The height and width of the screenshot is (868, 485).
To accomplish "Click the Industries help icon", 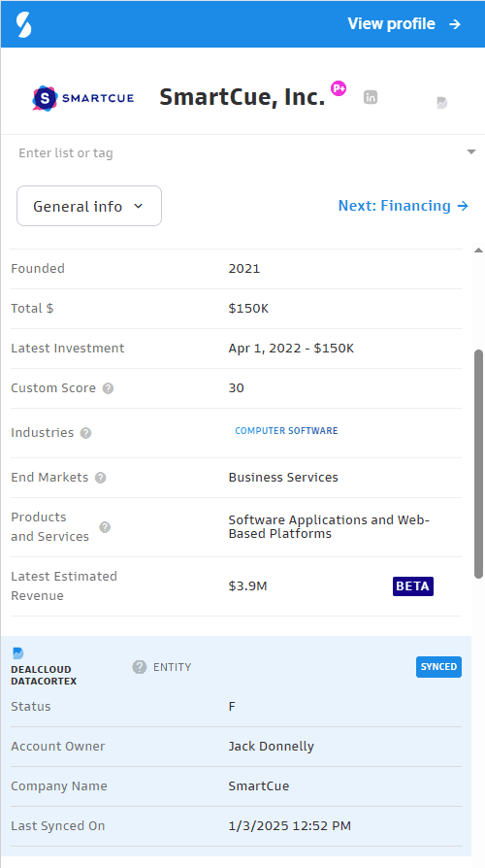I will [85, 433].
